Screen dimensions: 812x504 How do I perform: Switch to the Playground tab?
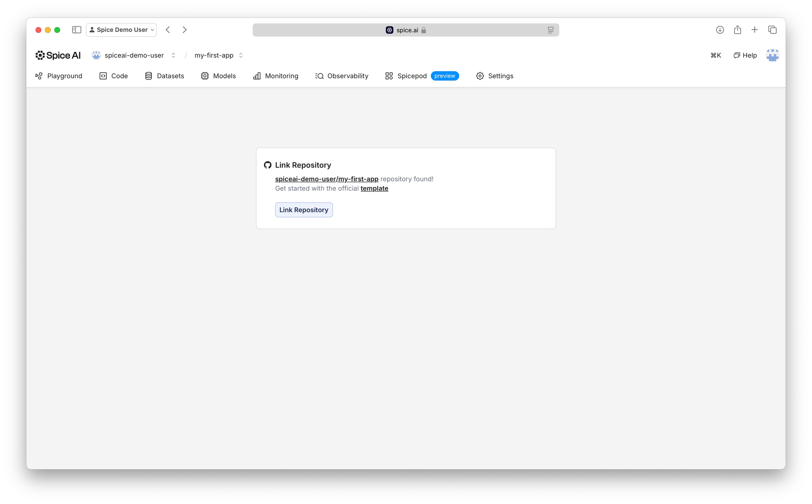(59, 76)
